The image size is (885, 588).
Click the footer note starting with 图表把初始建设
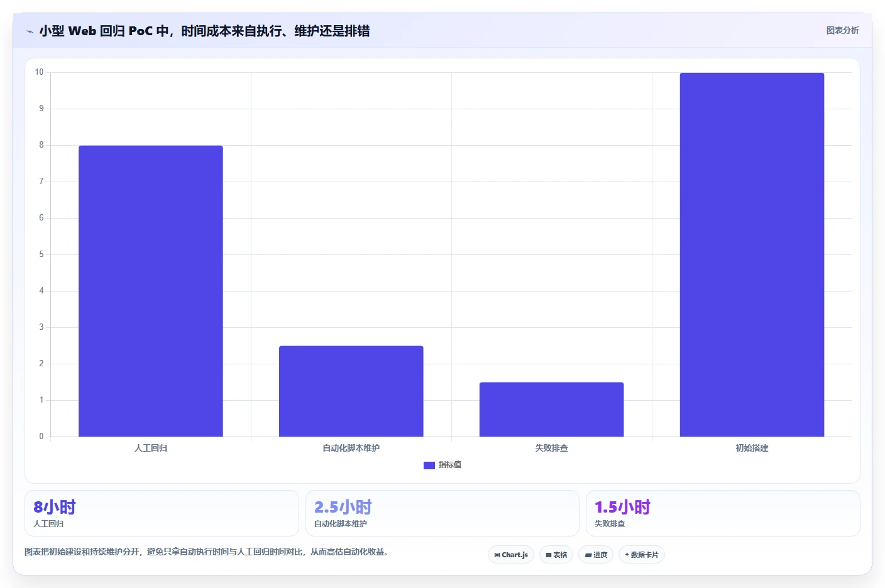coord(206,552)
